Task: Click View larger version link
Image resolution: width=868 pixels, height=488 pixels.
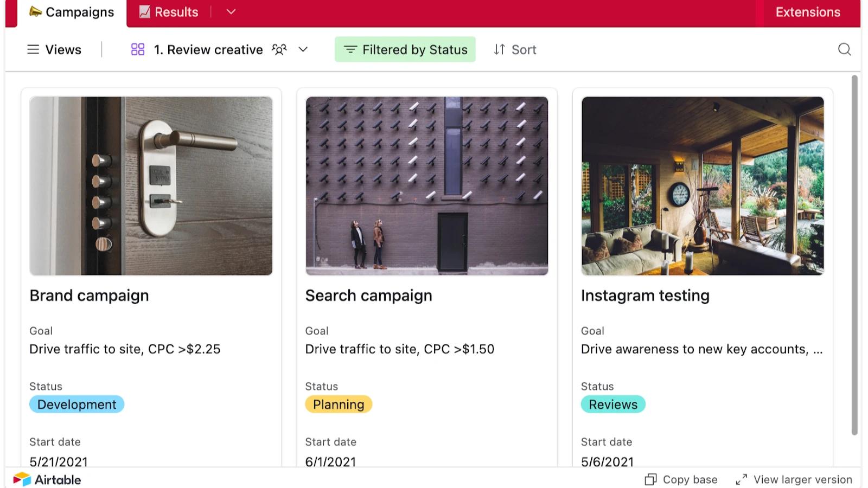Action: [794, 479]
